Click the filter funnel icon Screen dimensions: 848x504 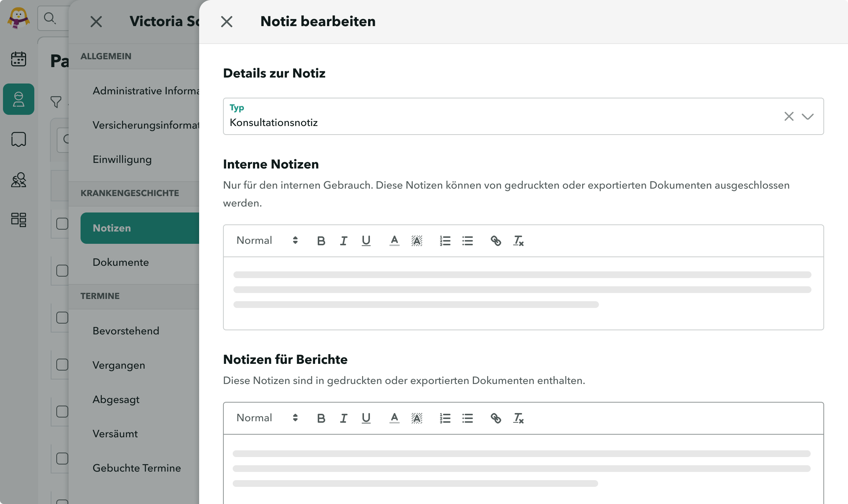[x=56, y=102]
